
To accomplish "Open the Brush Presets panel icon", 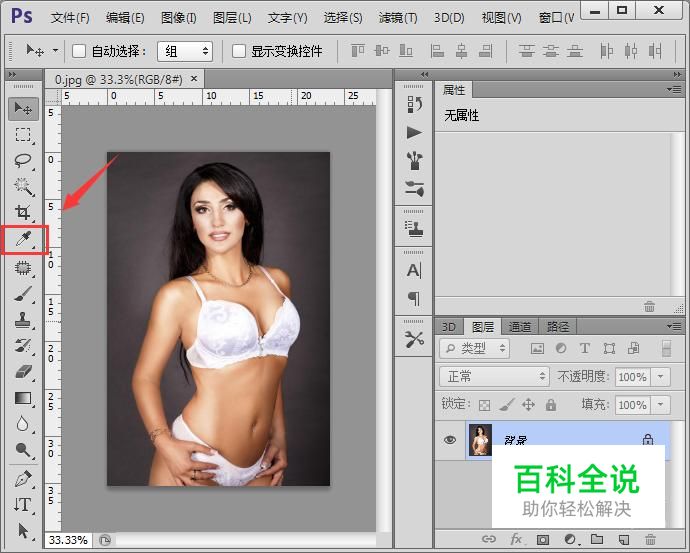I will coord(414,189).
